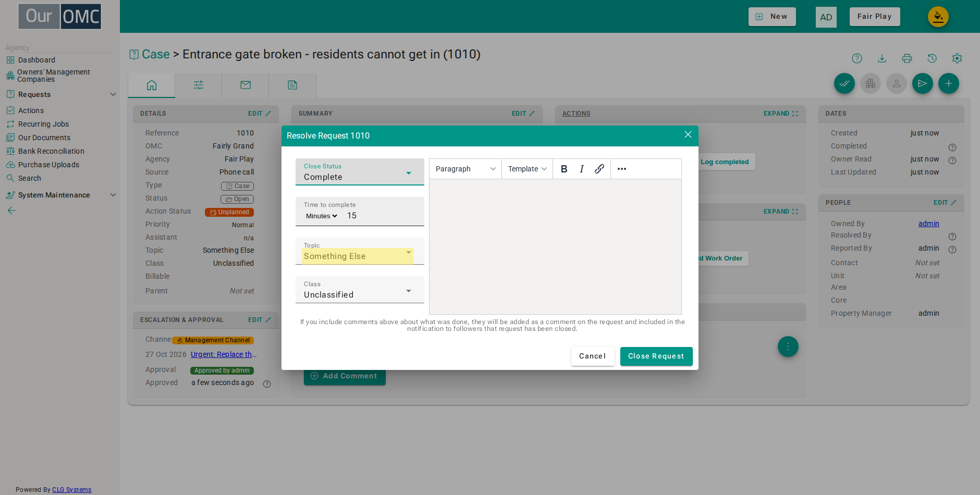This screenshot has width=980, height=495.
Task: Click the double-checkmark resolve round button
Action: point(844,83)
